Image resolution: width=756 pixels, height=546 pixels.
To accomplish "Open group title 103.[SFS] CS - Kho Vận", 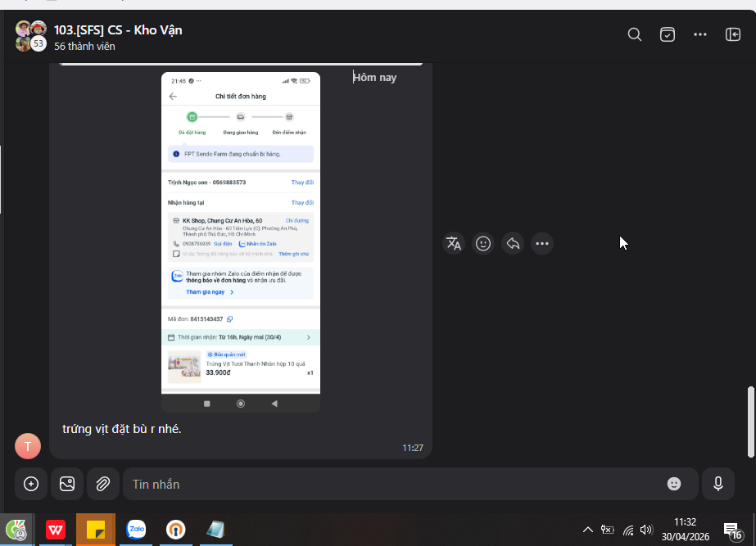I will coord(118,29).
